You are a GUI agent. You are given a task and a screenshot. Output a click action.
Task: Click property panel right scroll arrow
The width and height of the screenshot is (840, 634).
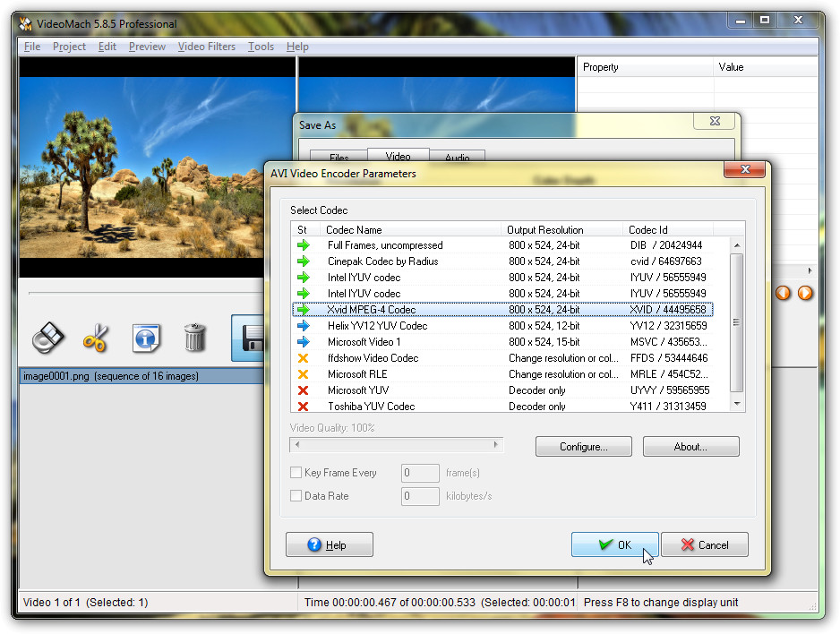click(x=810, y=271)
